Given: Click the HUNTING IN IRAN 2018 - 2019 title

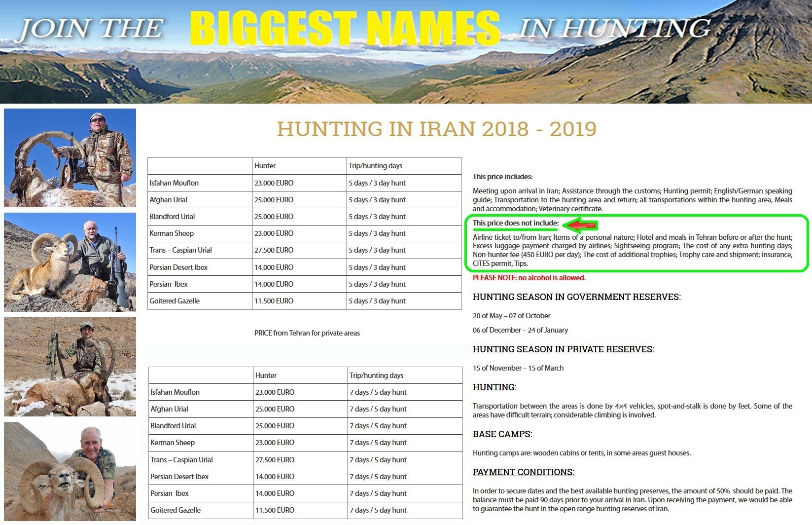Looking at the screenshot, I should pyautogui.click(x=436, y=129).
